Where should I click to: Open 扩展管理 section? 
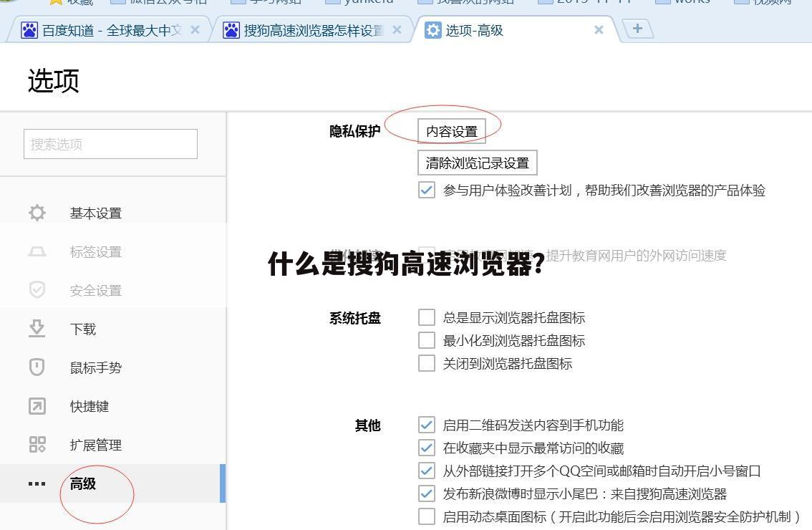tap(113, 445)
